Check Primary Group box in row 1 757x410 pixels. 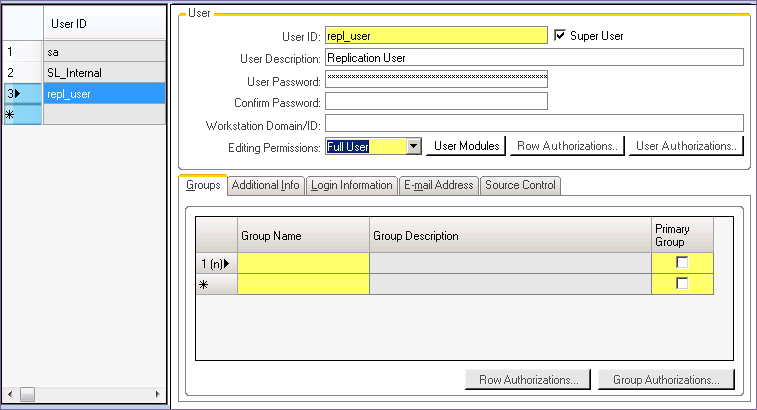tap(682, 263)
